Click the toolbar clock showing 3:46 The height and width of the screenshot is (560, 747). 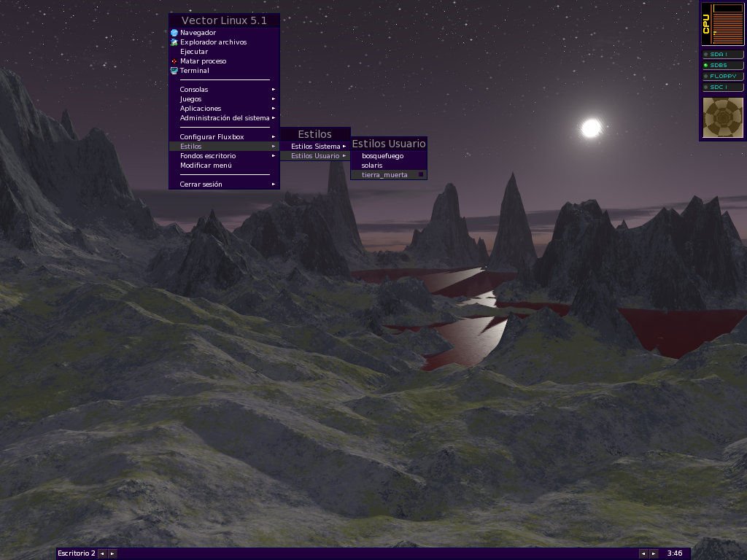675,553
